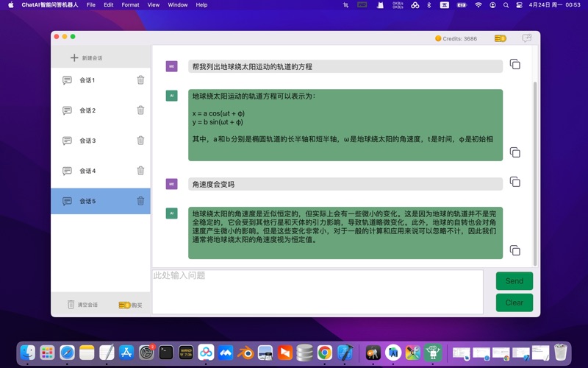Open the feedback chat icon in title bar
Viewport: 588px width, 368px height.
coord(526,38)
